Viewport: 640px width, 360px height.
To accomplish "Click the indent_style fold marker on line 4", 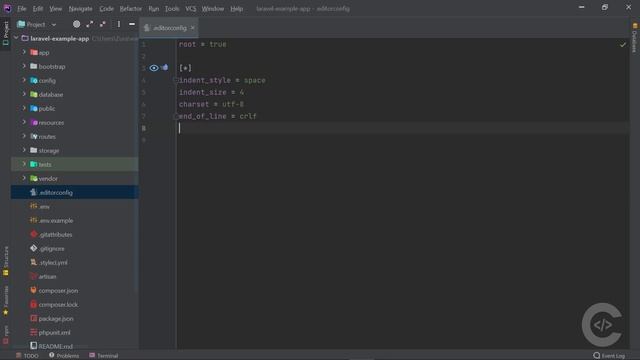I will (176, 80).
